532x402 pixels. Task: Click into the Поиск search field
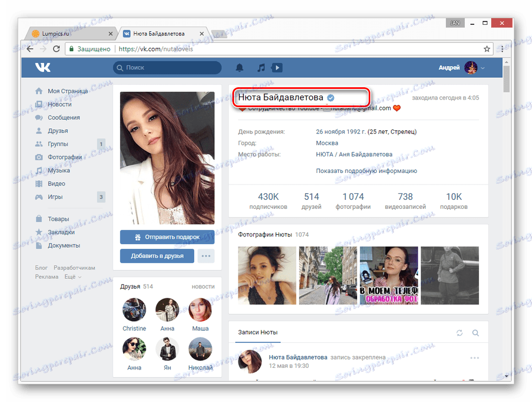(x=167, y=67)
